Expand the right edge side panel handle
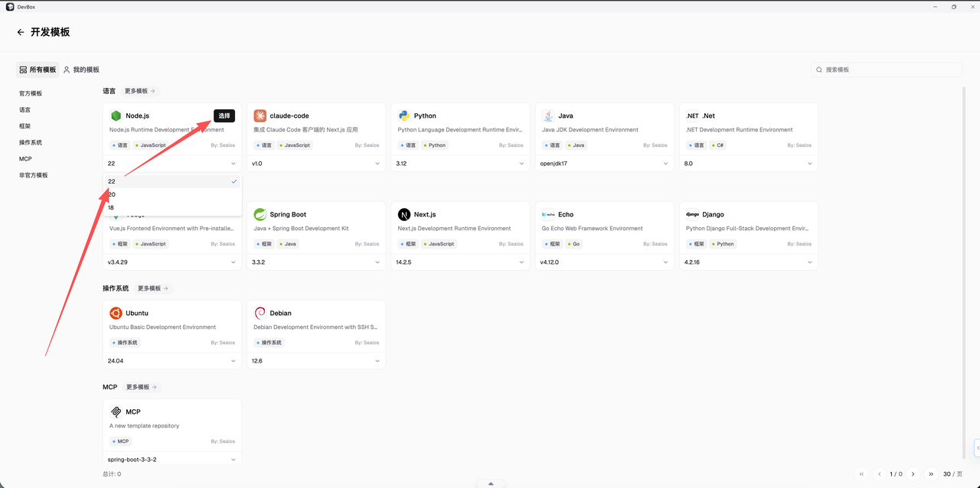The height and width of the screenshot is (488, 980). pos(977,447)
